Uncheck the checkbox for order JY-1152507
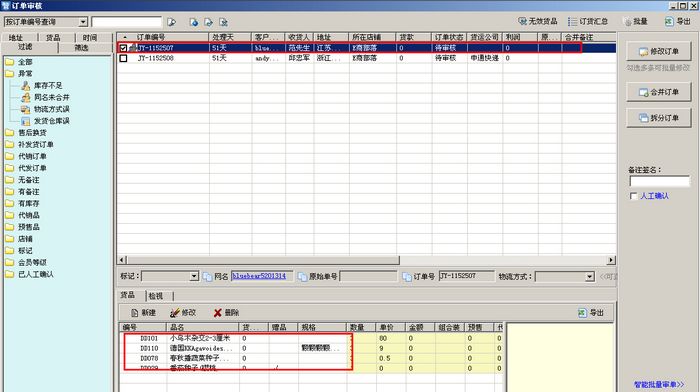The height and width of the screenshot is (392, 700). coord(123,48)
